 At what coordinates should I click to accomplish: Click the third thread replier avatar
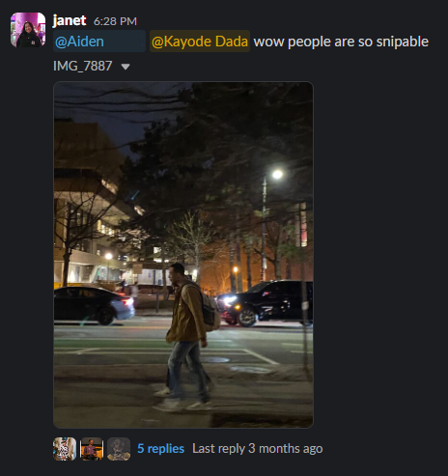[x=119, y=449]
